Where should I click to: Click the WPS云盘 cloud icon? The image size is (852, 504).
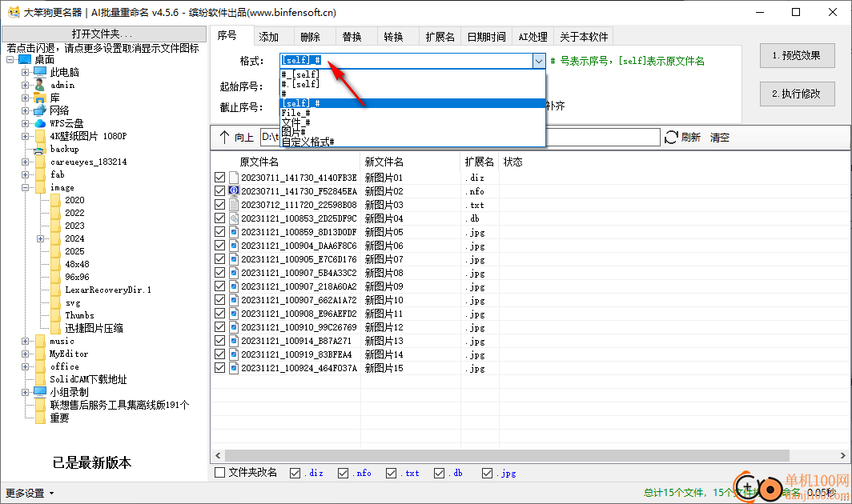pyautogui.click(x=40, y=123)
